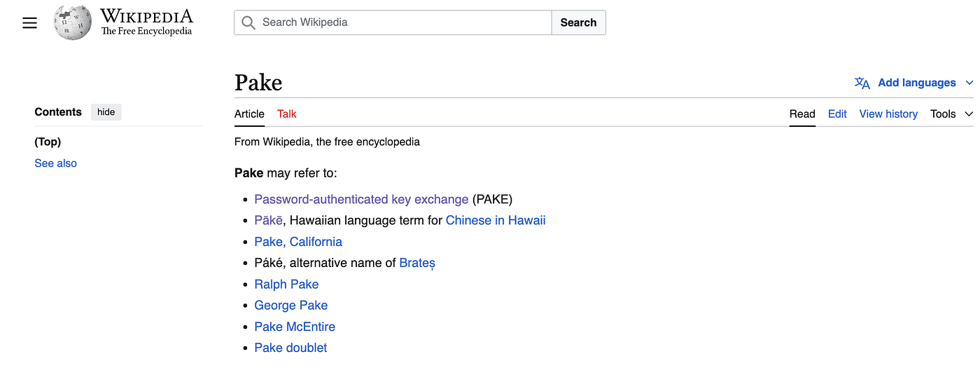Jump to See also section

(56, 163)
